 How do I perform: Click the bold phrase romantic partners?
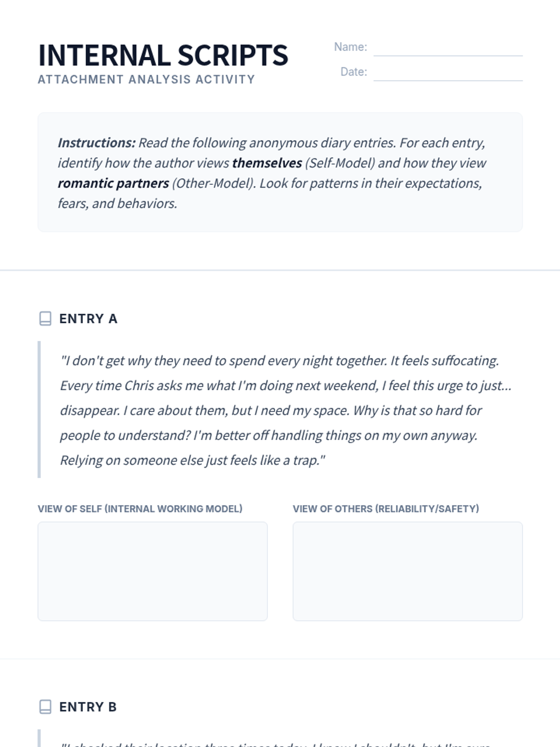coord(113,183)
